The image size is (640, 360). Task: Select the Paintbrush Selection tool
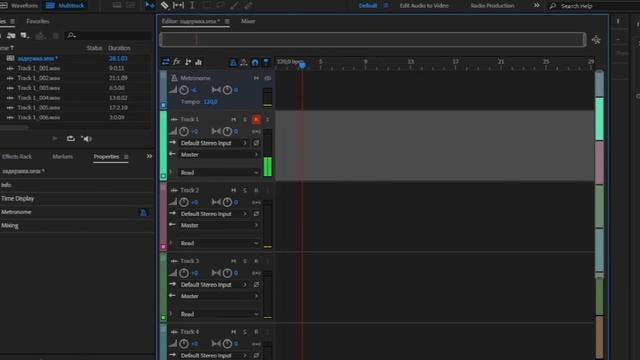pos(234,5)
